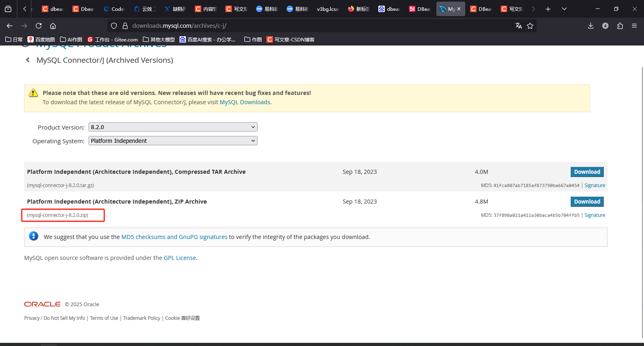Viewport: 644px width, 346px height.
Task: Open the 作图 bookmarks folder
Action: point(253,39)
